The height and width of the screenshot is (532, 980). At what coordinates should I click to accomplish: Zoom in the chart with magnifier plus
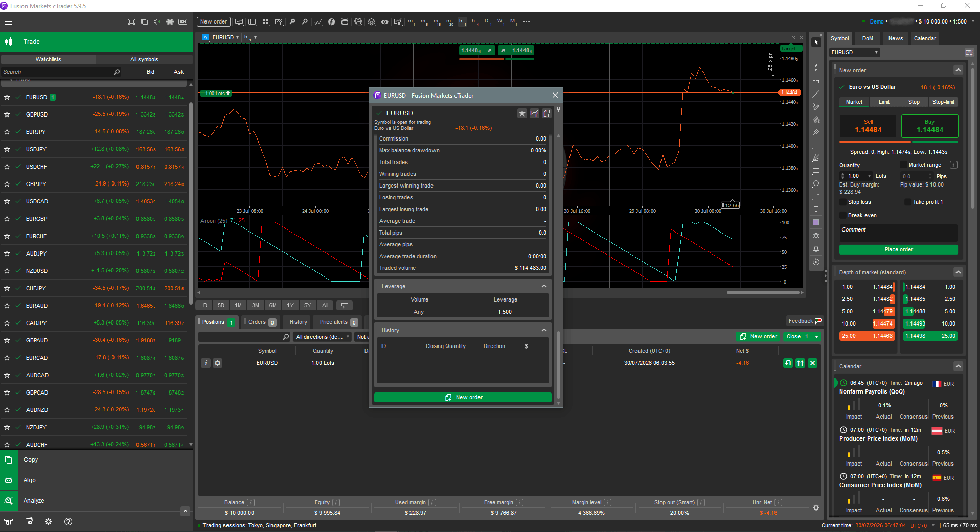pos(305,22)
